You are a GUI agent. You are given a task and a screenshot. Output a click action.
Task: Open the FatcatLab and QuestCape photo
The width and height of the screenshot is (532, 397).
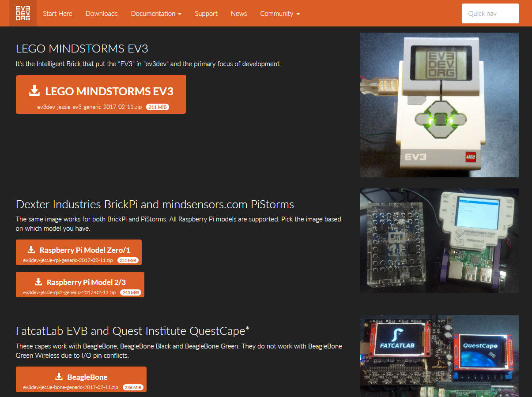439,356
